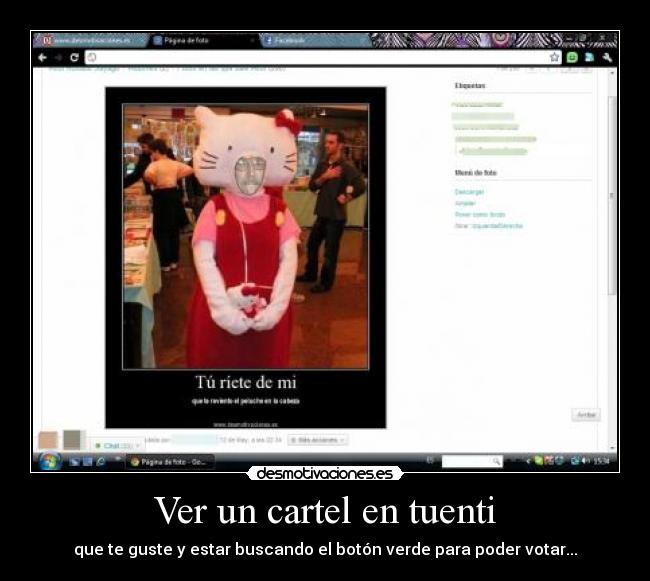Reload the page with the refresh icon
650x581 pixels.
(x=74, y=57)
